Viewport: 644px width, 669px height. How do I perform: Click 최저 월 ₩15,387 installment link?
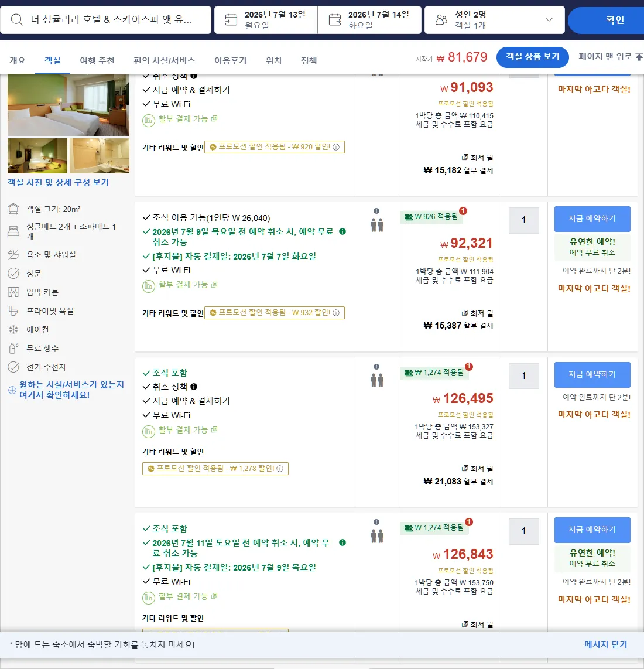coord(458,320)
